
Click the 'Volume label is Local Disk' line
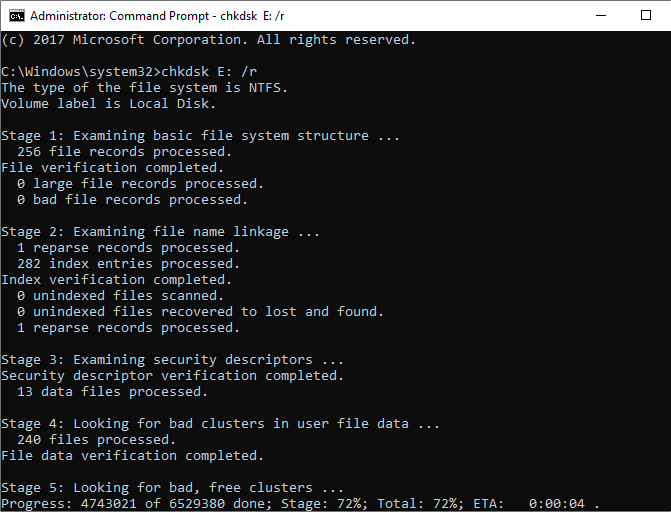click(x=108, y=104)
